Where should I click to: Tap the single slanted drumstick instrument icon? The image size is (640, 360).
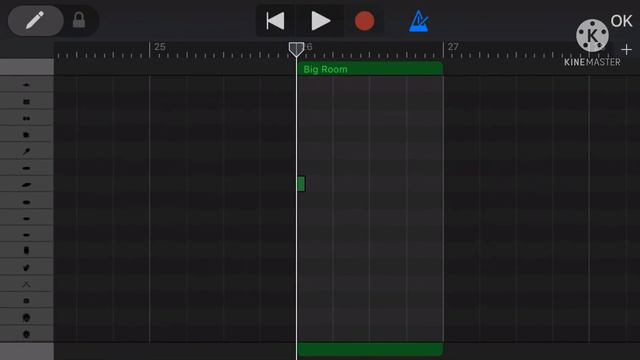(x=26, y=151)
